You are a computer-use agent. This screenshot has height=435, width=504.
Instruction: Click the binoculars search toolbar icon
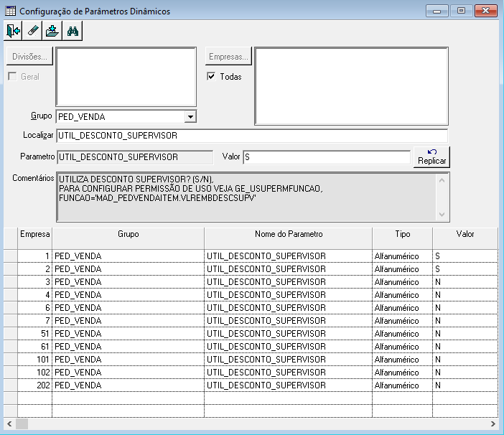pos(73,31)
